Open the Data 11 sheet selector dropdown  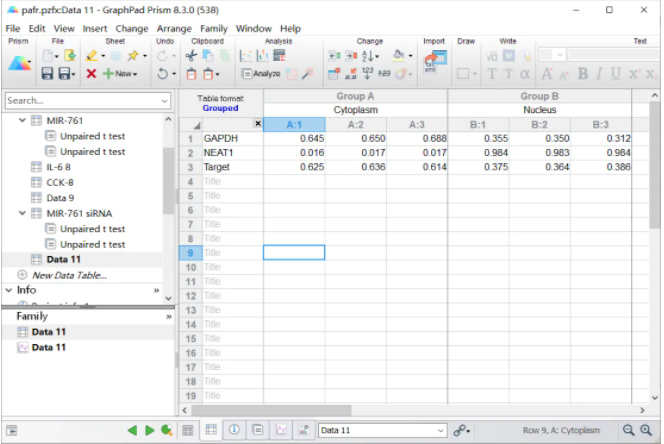440,430
